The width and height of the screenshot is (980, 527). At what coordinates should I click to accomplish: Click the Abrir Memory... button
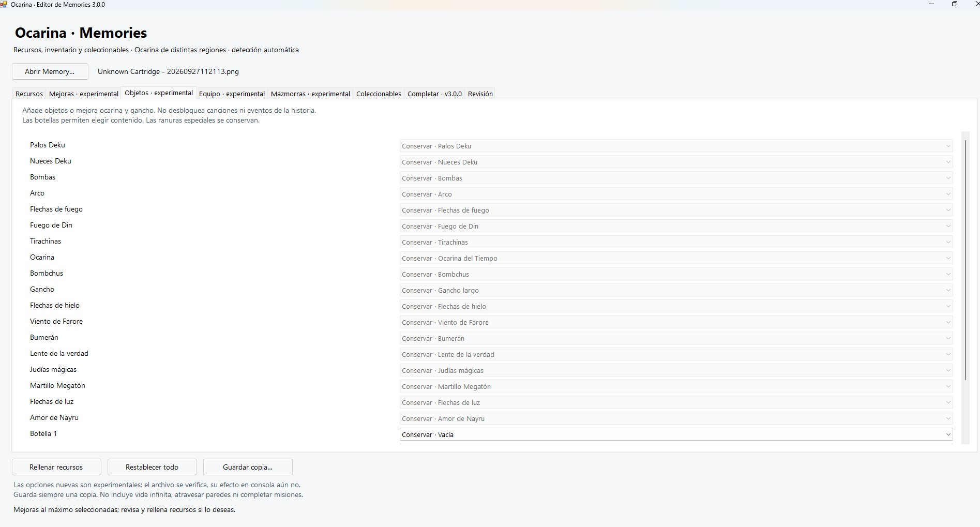pyautogui.click(x=50, y=71)
